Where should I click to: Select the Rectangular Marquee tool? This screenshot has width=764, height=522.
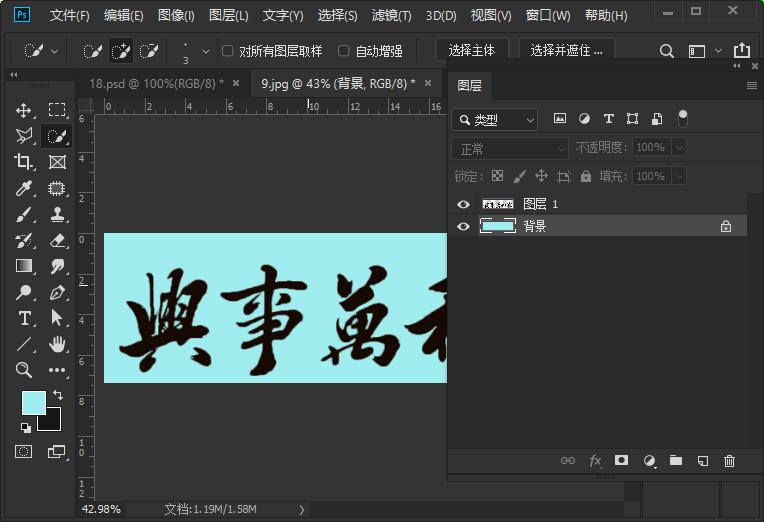pyautogui.click(x=57, y=110)
